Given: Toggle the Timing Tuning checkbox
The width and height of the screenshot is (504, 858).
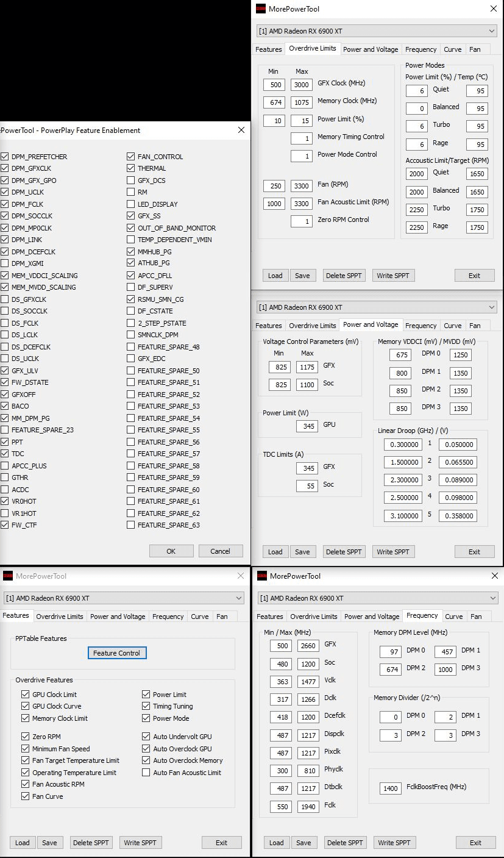Looking at the screenshot, I should (146, 706).
